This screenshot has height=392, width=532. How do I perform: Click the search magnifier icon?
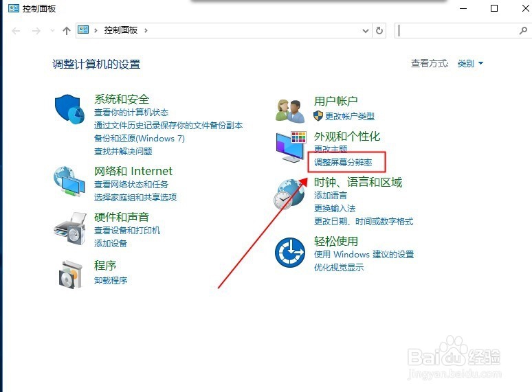523,31
